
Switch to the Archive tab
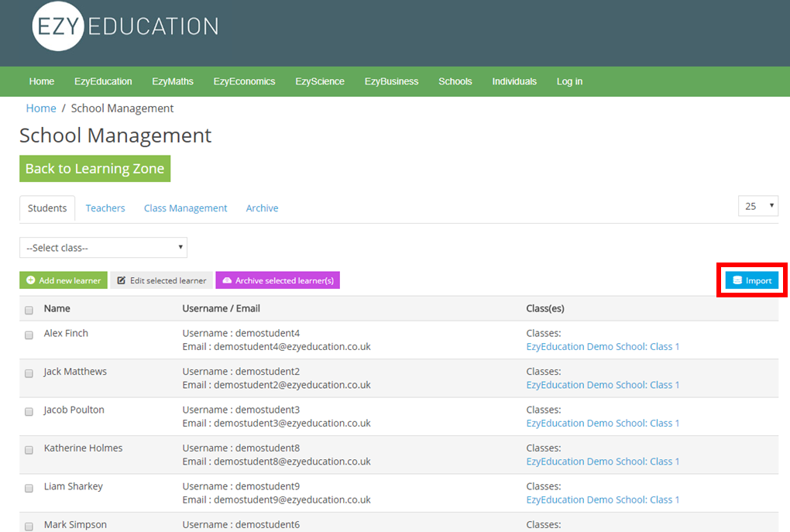(262, 208)
